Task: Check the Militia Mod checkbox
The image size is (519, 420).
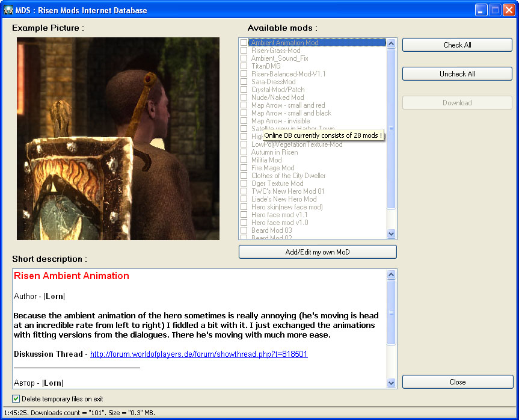Action: pos(244,160)
